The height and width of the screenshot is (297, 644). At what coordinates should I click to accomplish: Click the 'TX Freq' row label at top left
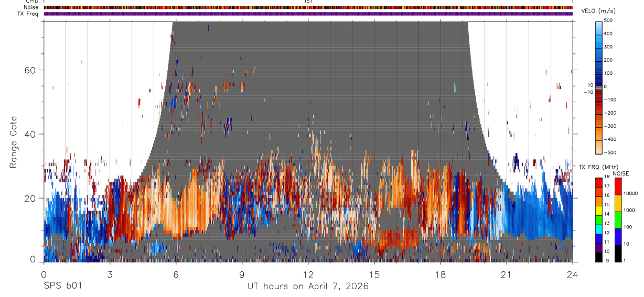(28, 14)
